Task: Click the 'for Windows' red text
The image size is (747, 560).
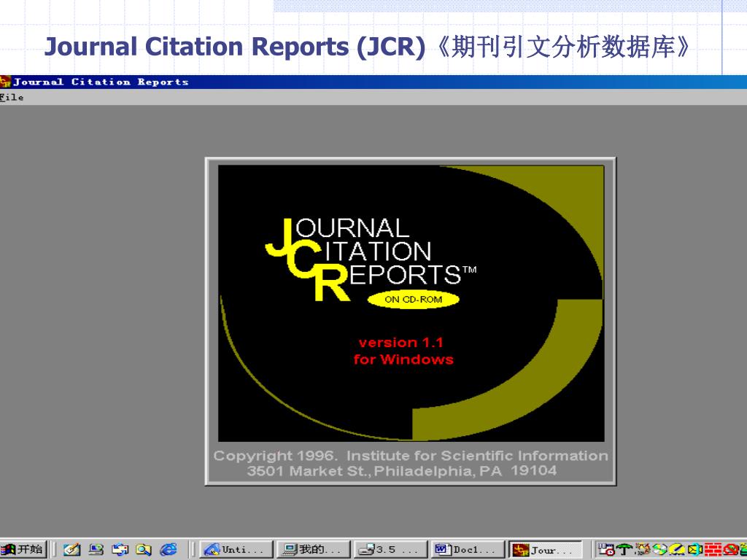Action: (403, 359)
